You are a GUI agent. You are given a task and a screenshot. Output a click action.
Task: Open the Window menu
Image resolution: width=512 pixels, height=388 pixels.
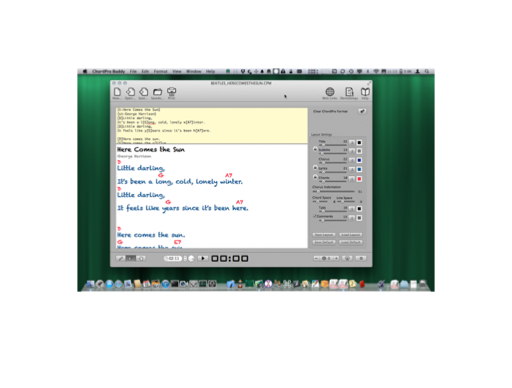[x=194, y=71]
